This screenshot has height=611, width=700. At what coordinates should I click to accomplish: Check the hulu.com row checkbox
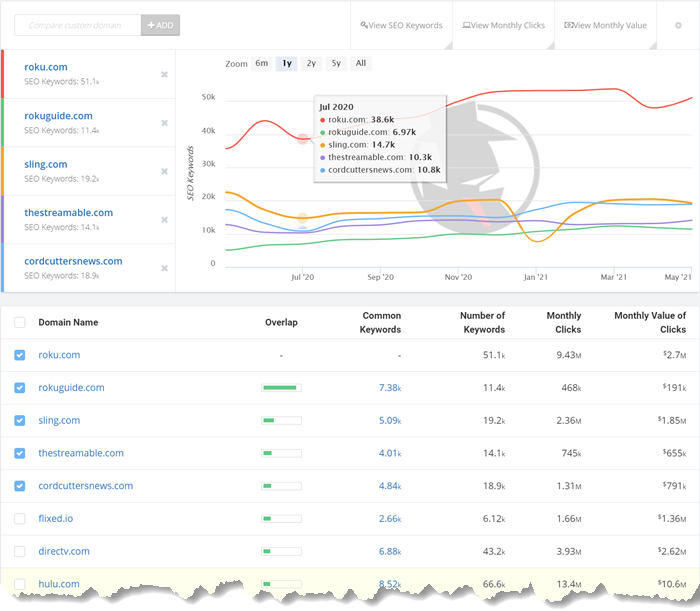pos(20,584)
